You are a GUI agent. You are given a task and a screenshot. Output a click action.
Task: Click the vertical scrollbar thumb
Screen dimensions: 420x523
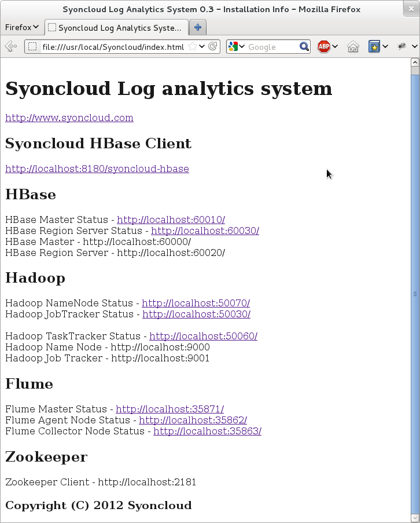[x=415, y=294]
